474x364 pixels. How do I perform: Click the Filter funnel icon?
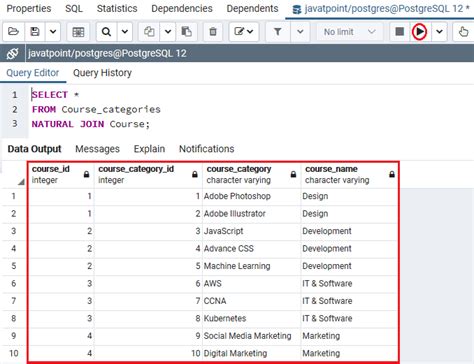click(277, 32)
